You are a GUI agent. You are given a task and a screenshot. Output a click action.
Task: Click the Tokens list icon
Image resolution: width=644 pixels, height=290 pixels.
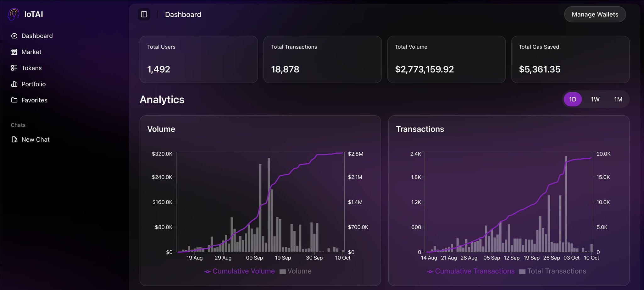14,68
